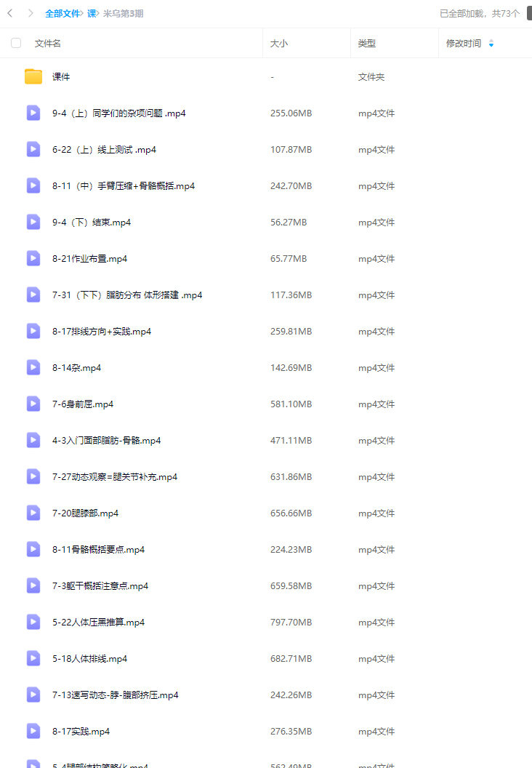Sort the list by 大小 column

[279, 44]
